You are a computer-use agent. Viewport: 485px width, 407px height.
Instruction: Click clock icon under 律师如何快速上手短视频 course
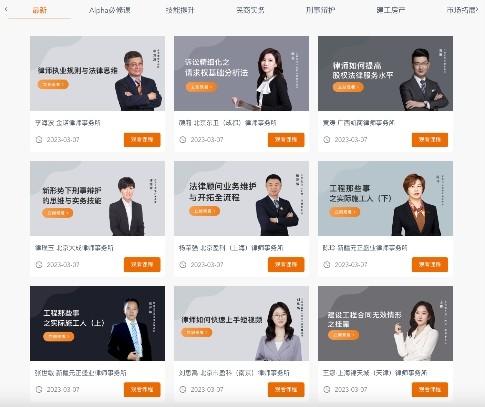183,389
